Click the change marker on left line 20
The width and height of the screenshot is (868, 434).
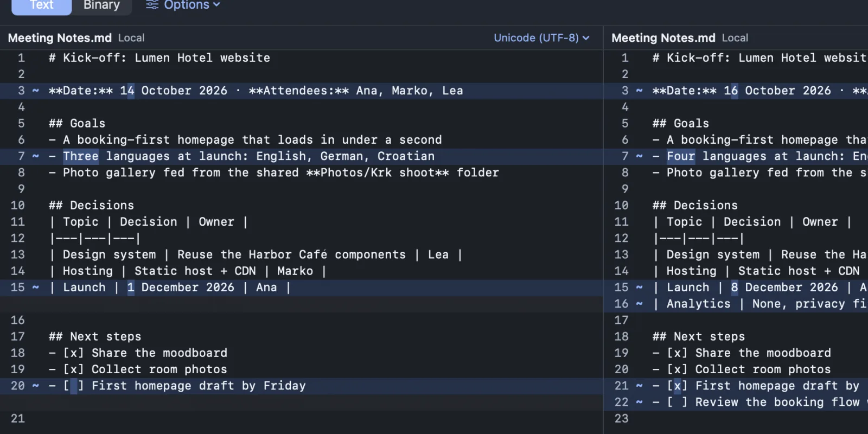pos(36,386)
